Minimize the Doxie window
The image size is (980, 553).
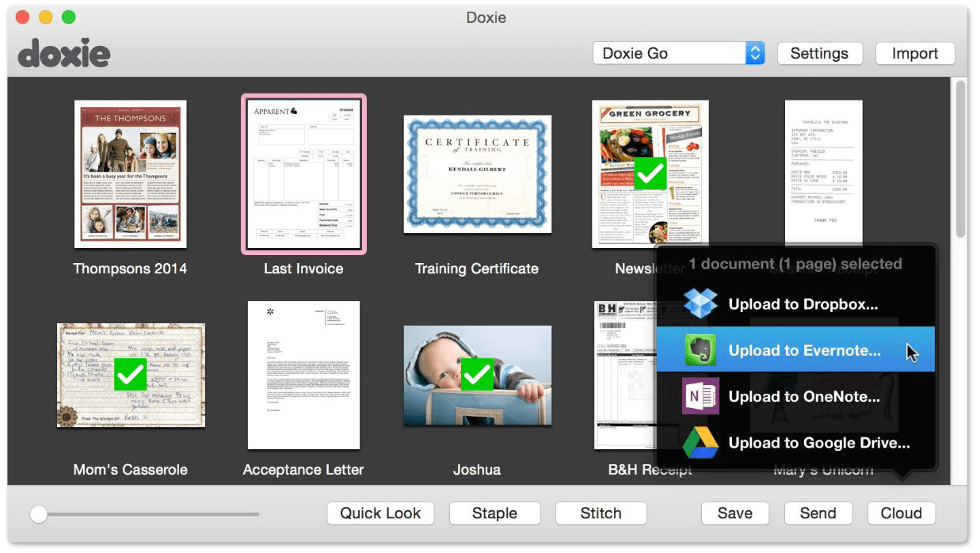[46, 17]
